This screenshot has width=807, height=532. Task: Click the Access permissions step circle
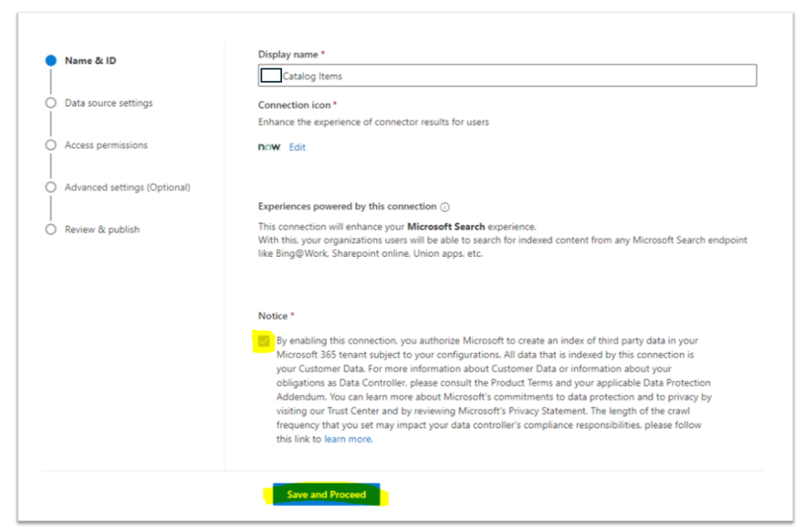[50, 145]
